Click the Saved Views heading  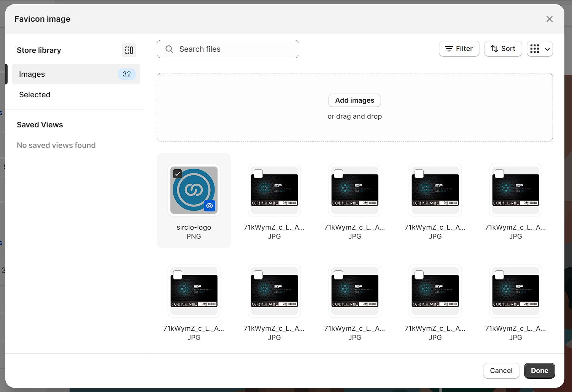(x=40, y=125)
